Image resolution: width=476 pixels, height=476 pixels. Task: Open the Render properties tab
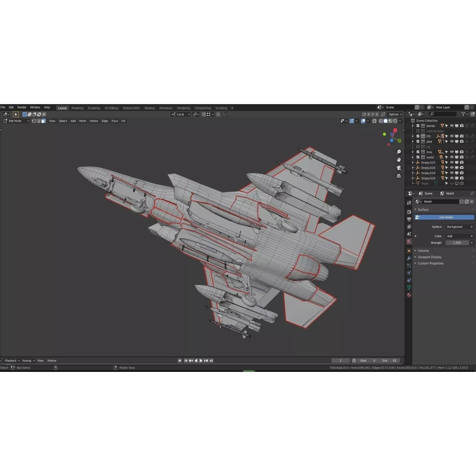(409, 212)
